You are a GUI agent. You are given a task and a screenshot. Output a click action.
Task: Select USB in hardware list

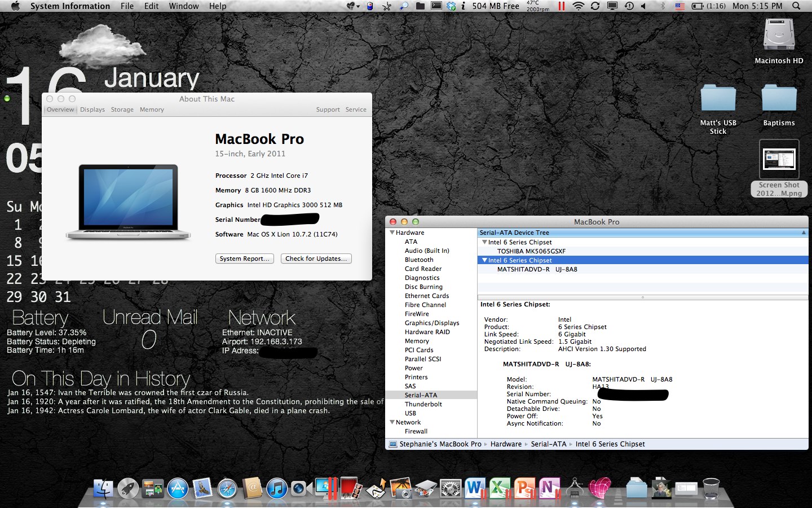(x=411, y=413)
